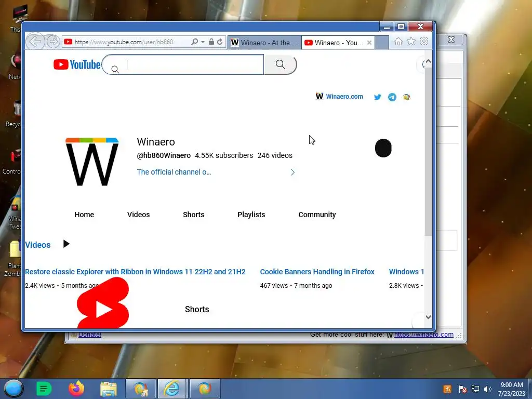Open 'Restore classic Explorer with Ribbon' video
The height and width of the screenshot is (399, 532).
click(x=135, y=272)
